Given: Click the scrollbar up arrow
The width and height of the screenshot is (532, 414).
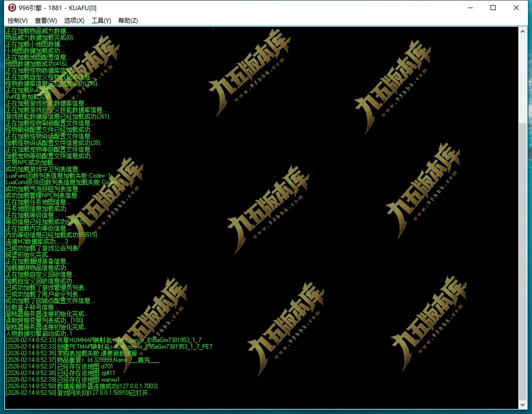Looking at the screenshot, I should click(522, 31).
